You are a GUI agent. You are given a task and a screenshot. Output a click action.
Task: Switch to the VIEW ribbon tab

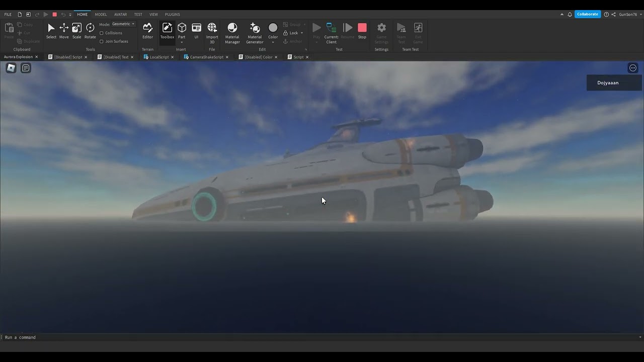click(x=153, y=15)
